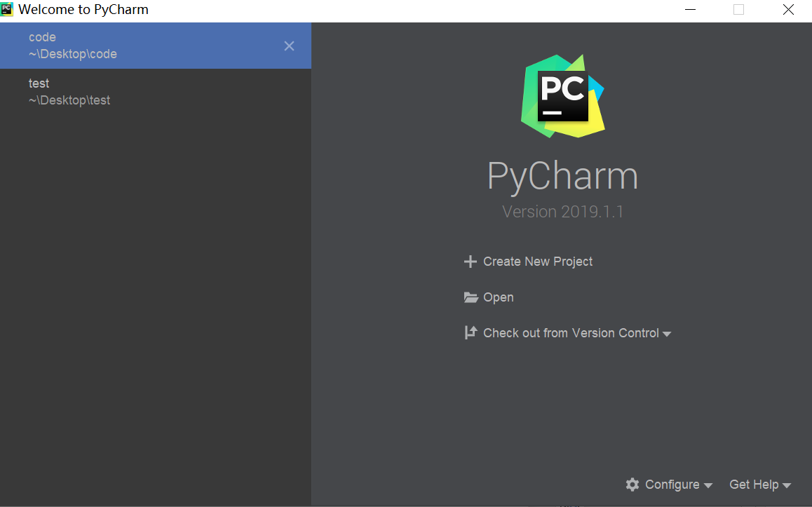This screenshot has height=507, width=812.
Task: Click the plus icon for Create New Project
Action: point(471,262)
